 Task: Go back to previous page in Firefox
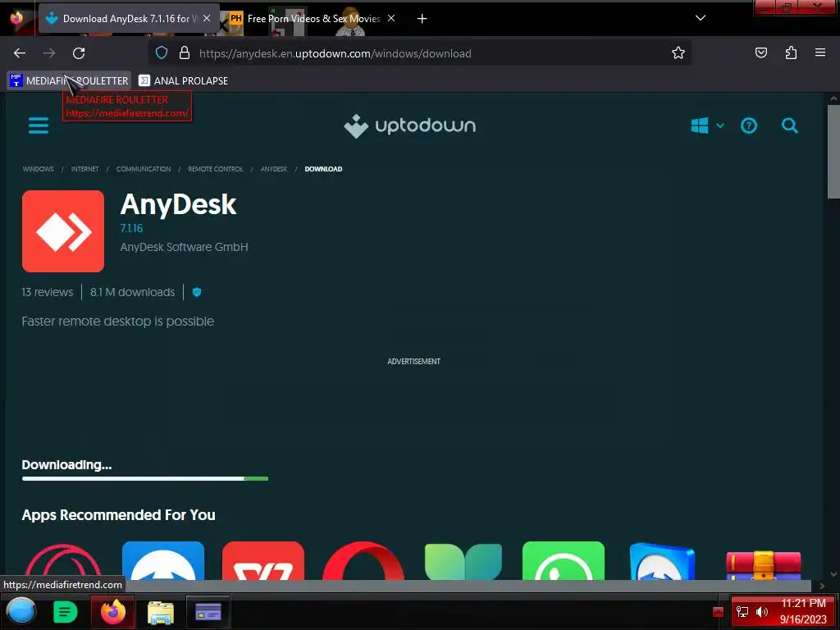point(20,53)
